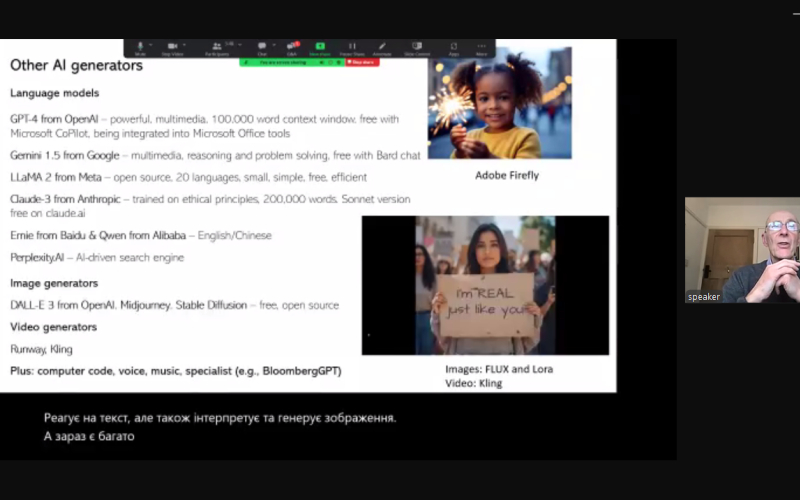Click the Stop Video camera icon
800x500 pixels.
point(172,48)
